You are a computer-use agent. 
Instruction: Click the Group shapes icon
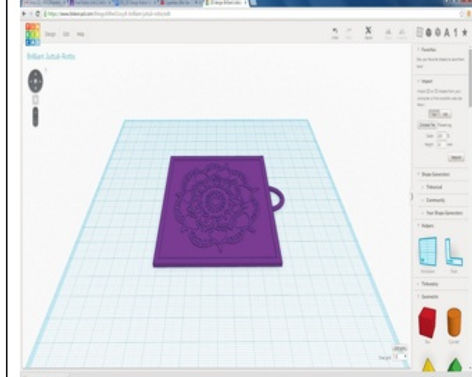[388, 33]
